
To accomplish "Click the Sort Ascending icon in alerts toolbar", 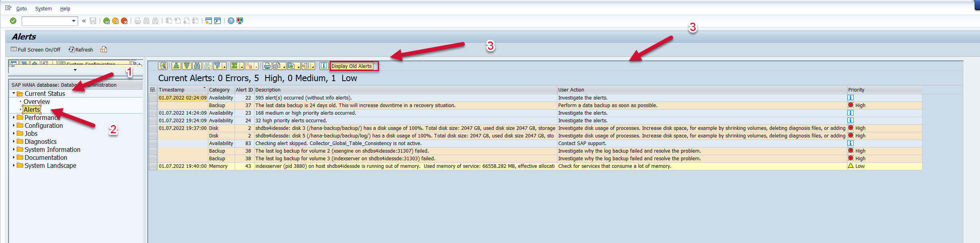I will 176,66.
